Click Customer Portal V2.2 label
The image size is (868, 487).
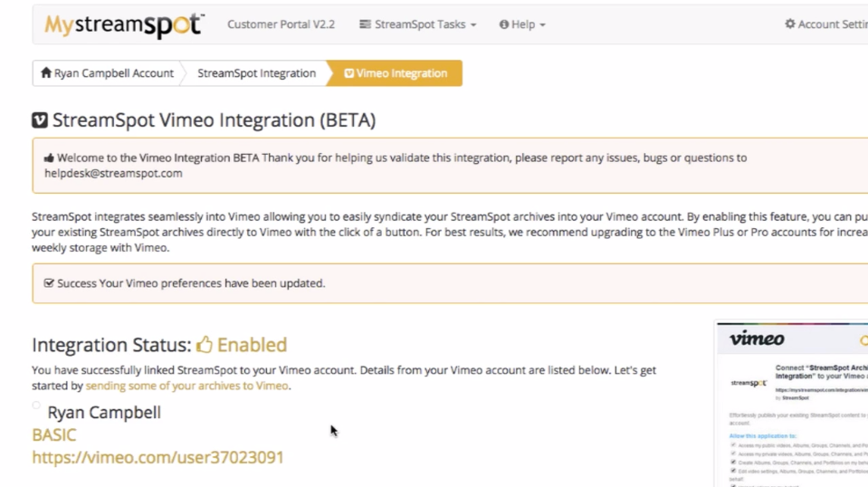click(281, 24)
